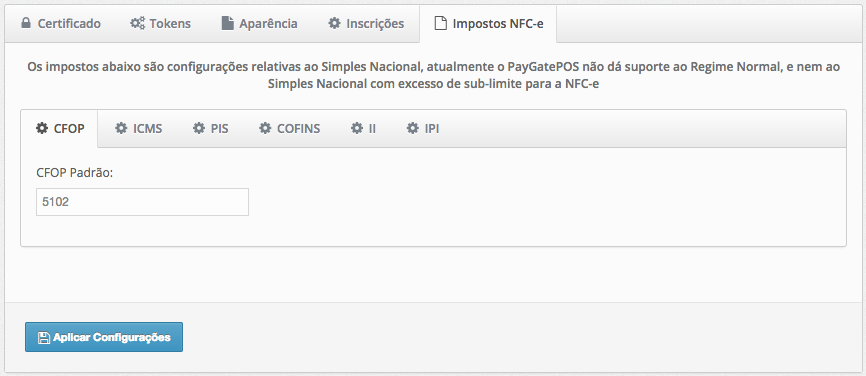Screen dimensions: 866x376
Task: Show the ICMS tax settings tab
Action: pyautogui.click(x=139, y=129)
